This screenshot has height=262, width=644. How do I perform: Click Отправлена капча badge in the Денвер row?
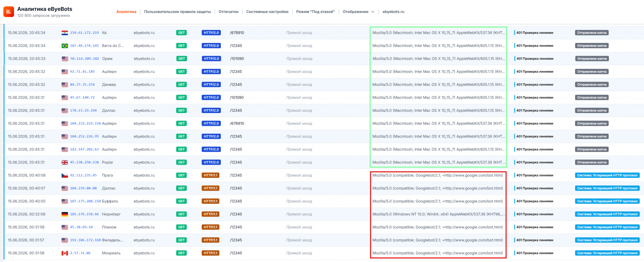tap(592, 85)
